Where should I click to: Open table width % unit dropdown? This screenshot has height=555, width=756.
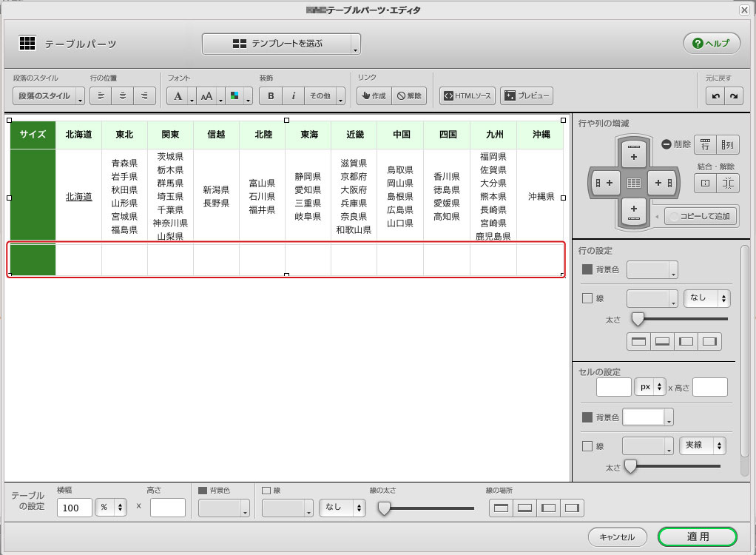pos(111,507)
